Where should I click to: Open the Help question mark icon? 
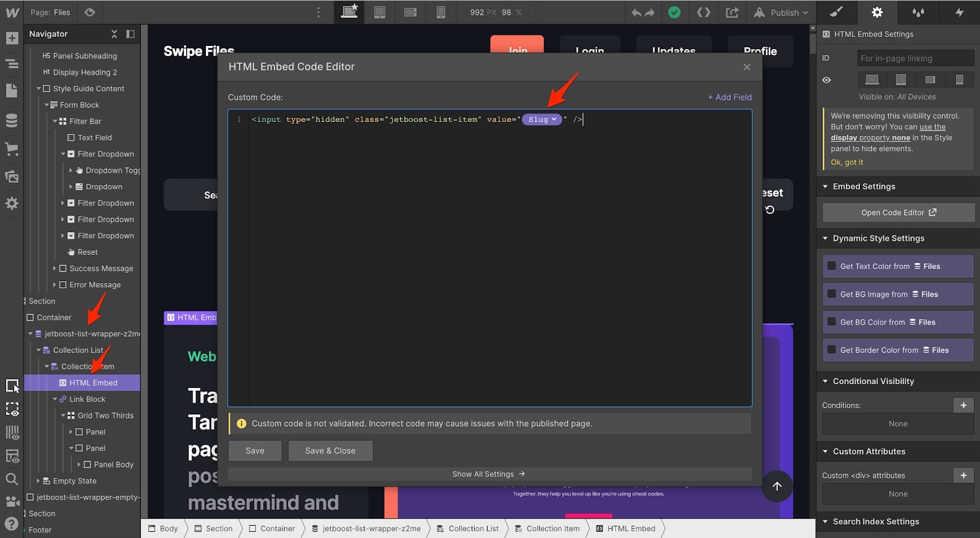tap(12, 524)
